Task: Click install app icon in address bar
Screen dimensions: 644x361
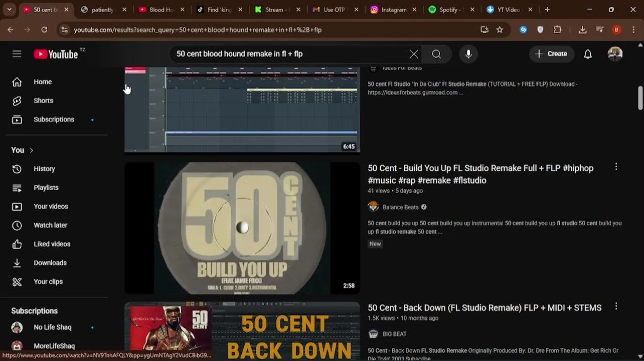Action: tap(484, 30)
